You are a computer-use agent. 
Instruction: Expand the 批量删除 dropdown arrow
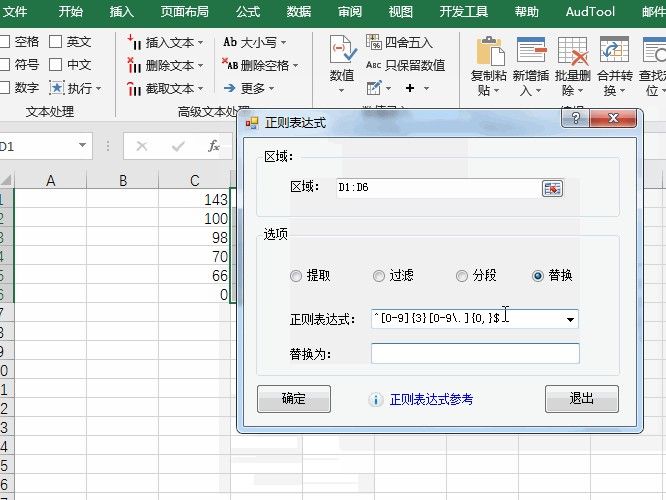[580, 90]
